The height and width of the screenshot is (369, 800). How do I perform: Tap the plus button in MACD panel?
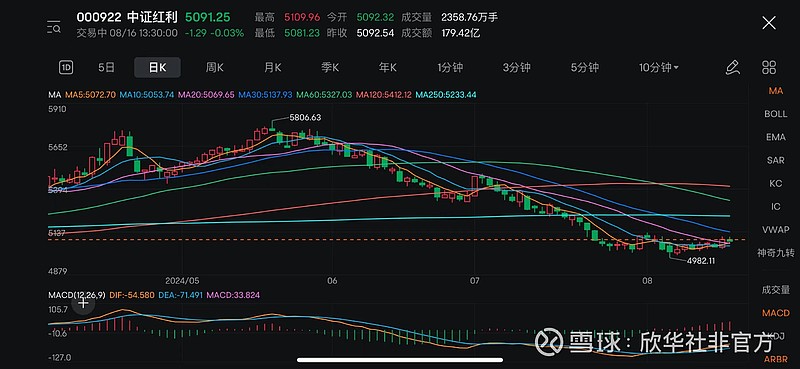(83, 303)
